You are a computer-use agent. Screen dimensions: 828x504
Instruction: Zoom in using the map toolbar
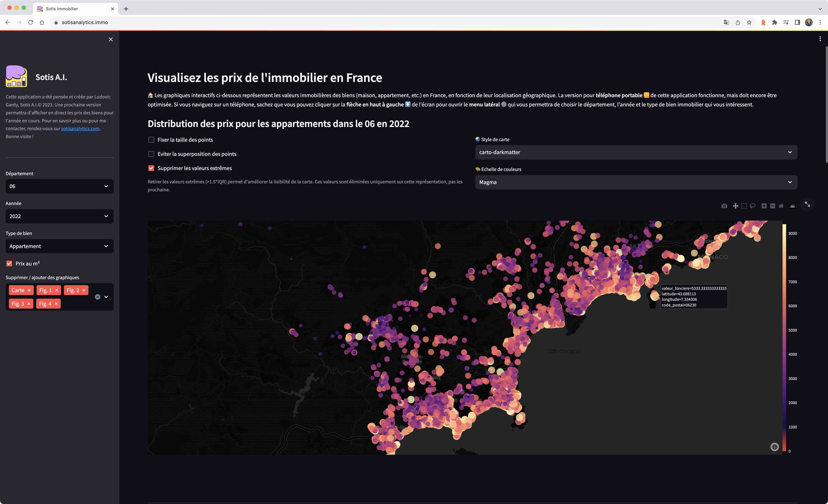[764, 206]
